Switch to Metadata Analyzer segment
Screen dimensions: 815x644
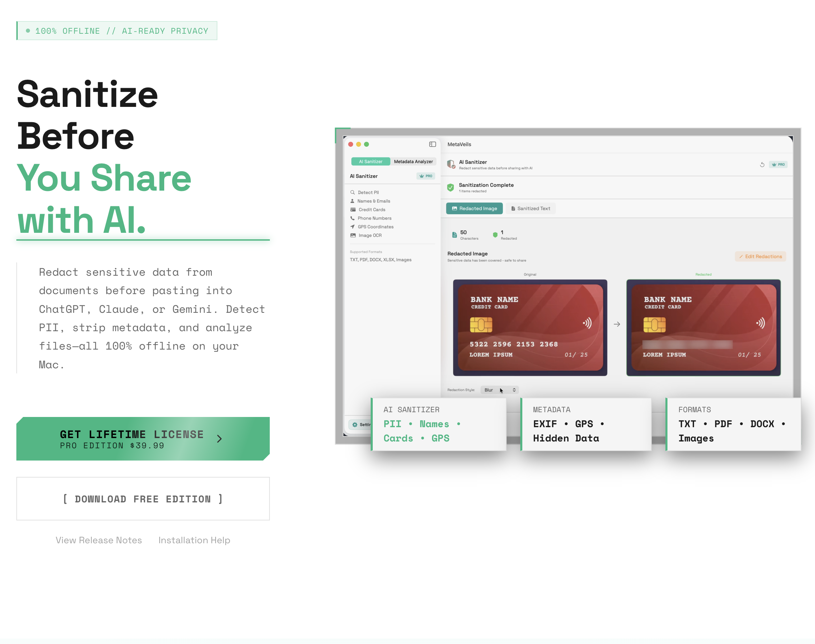(413, 161)
